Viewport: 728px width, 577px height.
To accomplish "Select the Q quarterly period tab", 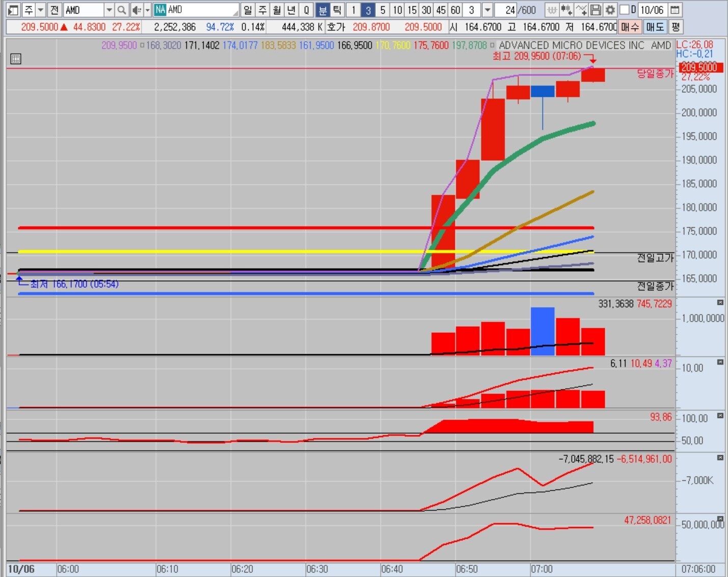I will click(x=307, y=10).
